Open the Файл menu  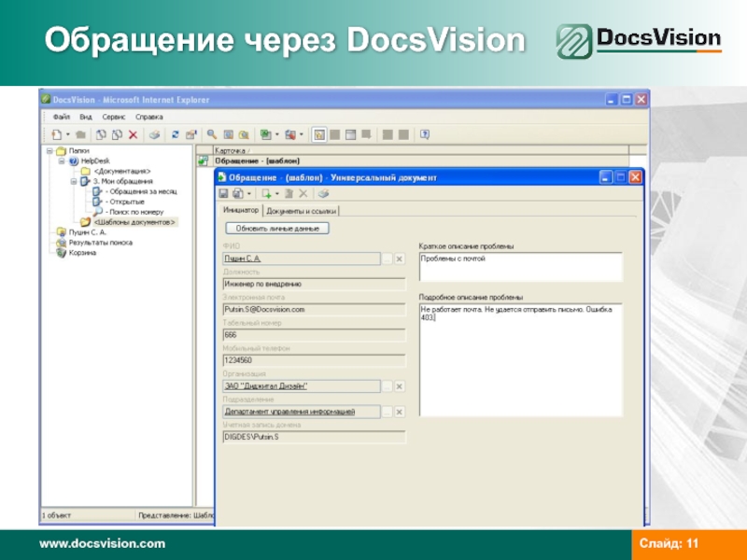pyautogui.click(x=62, y=117)
